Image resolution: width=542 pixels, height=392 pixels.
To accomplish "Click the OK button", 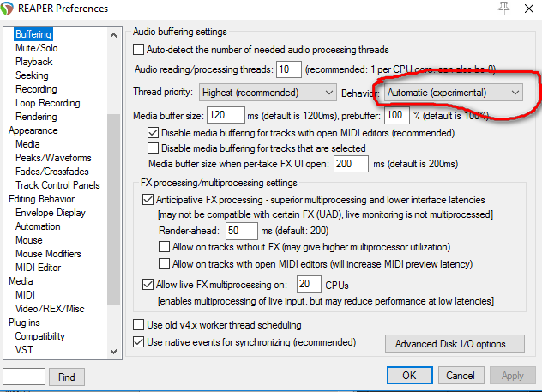I will tap(410, 376).
